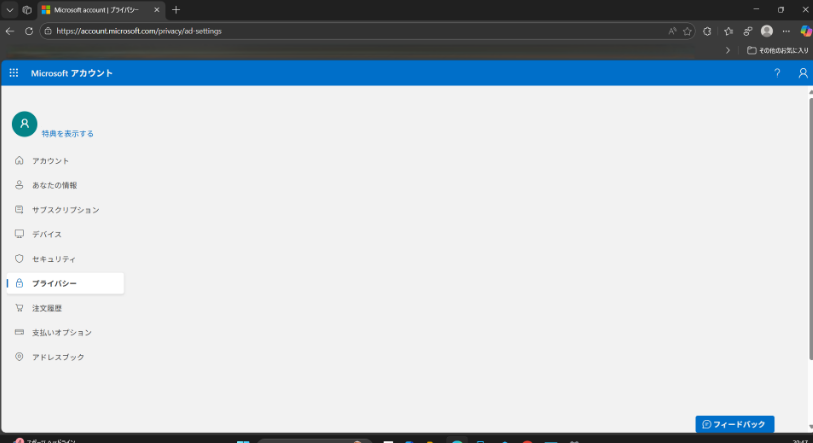813x443 pixels.
Task: Close the Microsoft account tab
Action: point(157,10)
